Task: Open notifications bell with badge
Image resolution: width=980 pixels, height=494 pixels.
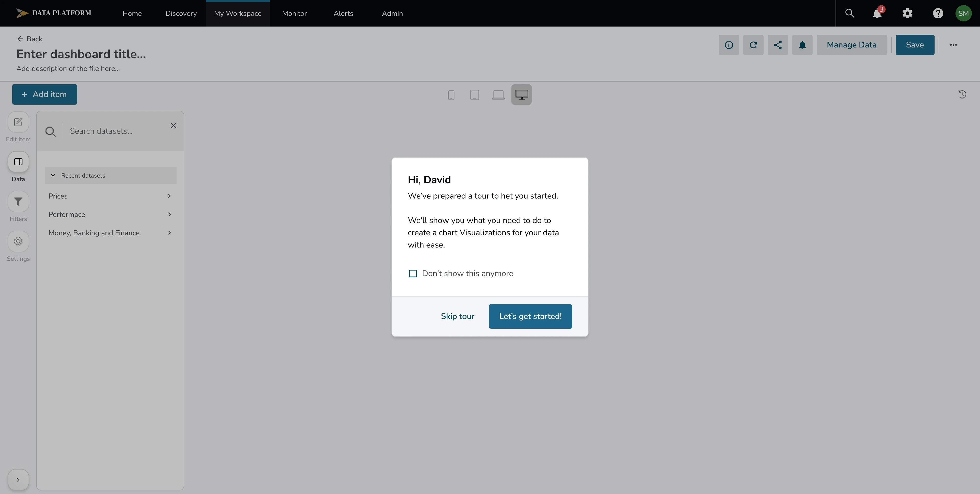Action: [x=878, y=13]
